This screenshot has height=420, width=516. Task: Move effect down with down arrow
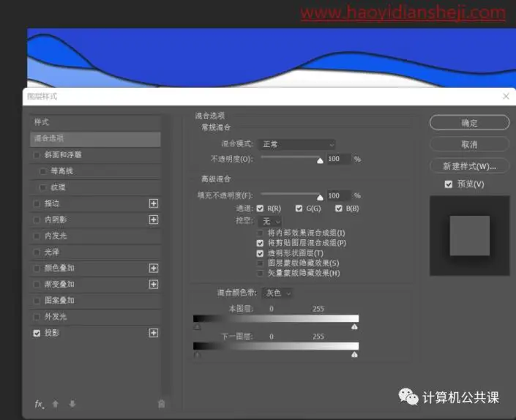pos(72,404)
